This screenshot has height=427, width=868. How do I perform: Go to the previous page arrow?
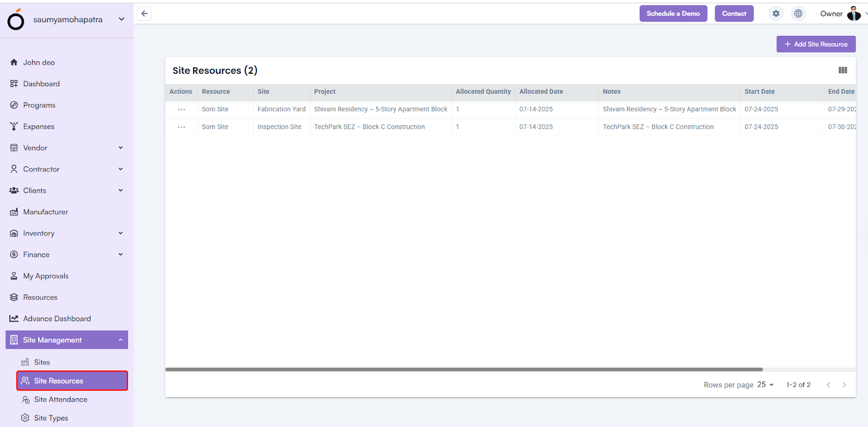point(828,385)
